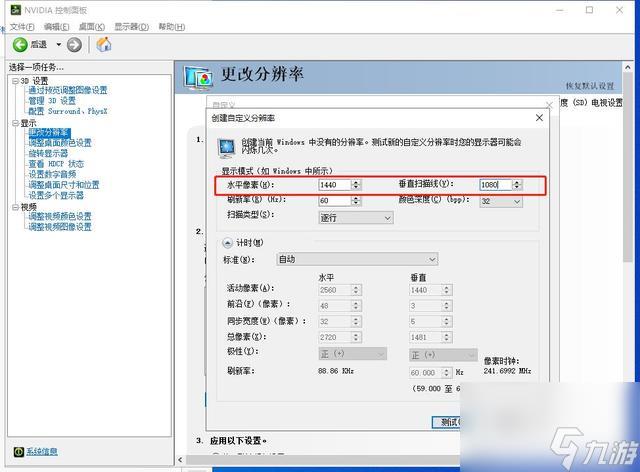This screenshot has width=640, height=472.
Task: Click the monitor icon in dialog description
Action: pos(227,148)
